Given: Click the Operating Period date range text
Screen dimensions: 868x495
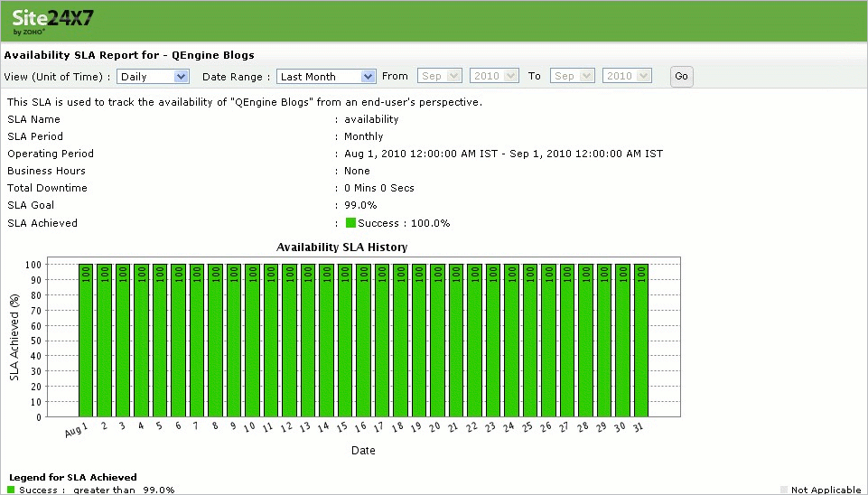Looking at the screenshot, I should [x=503, y=154].
